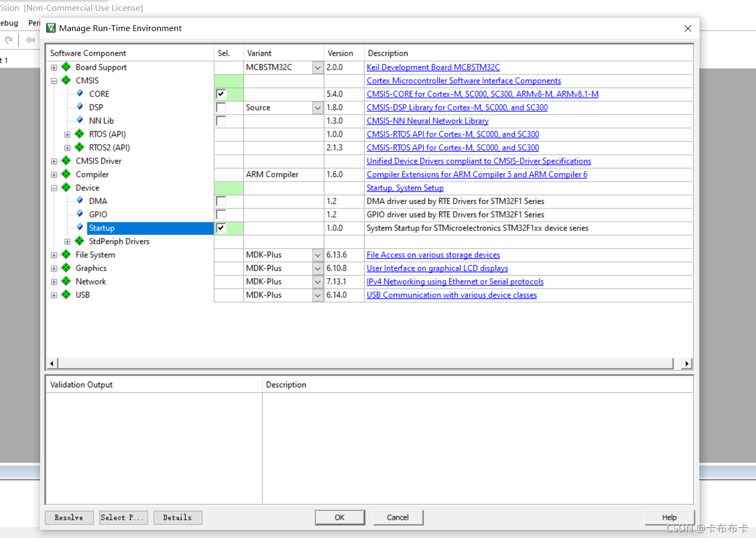
Task: Check the GPIO driver checkbox
Action: click(x=221, y=214)
